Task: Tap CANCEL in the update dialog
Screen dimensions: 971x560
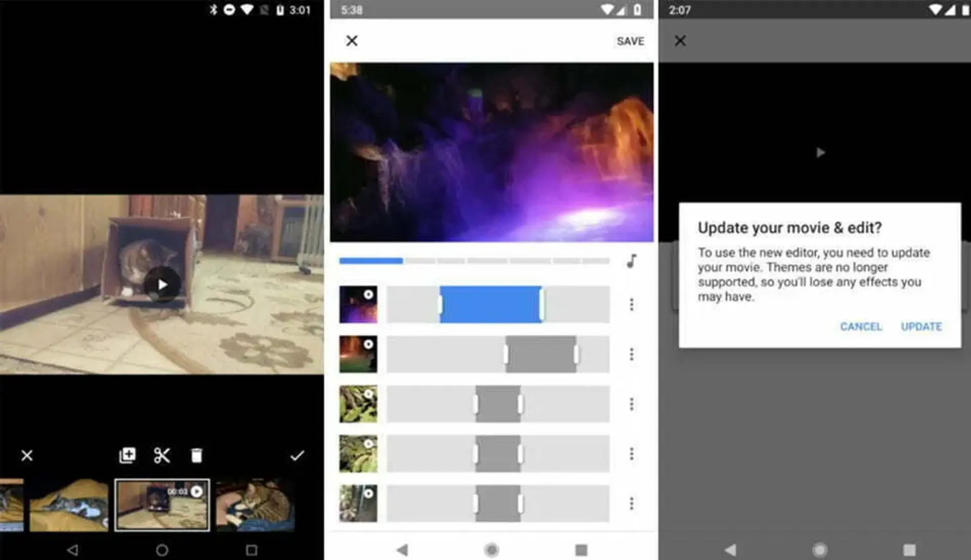Action: point(861,326)
